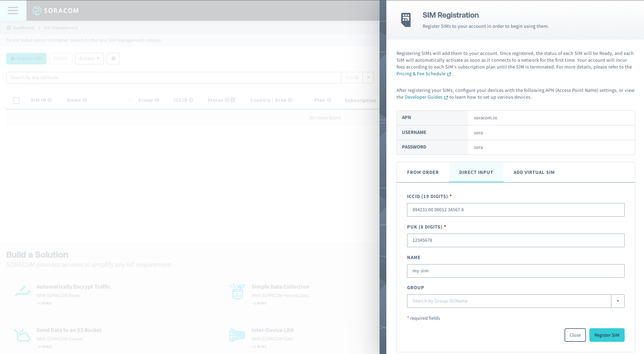Click the Inter-Device LAN icon
The image size is (644, 354).
[x=237, y=335]
